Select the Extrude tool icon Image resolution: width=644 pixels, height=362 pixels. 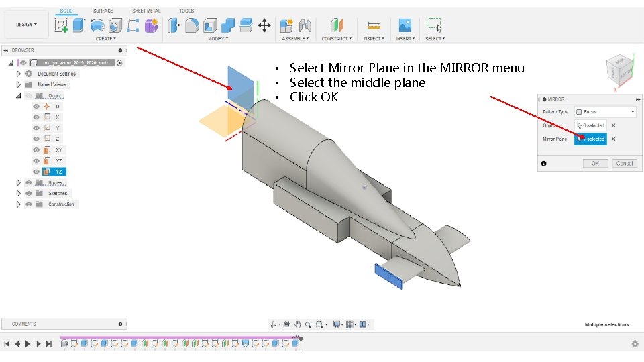point(79,25)
